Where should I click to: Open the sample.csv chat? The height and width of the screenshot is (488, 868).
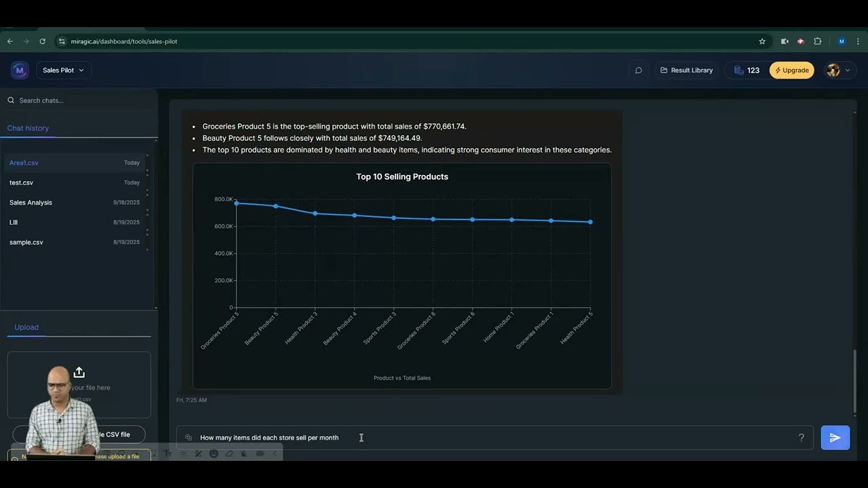click(x=74, y=242)
